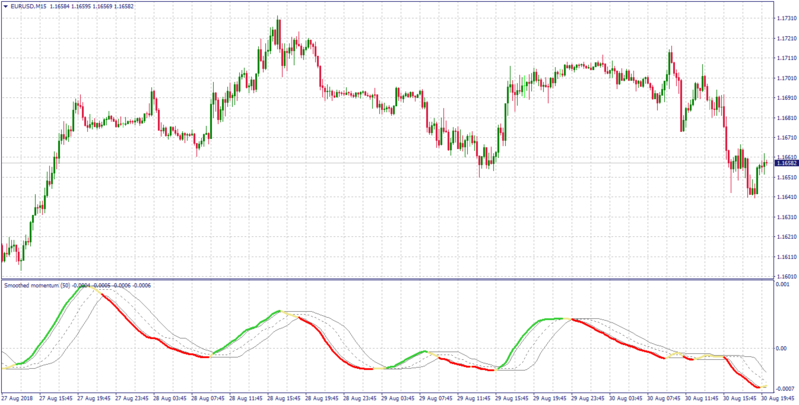Click the 1.16810 price scale label
This screenshot has height=405, width=799.
click(787, 118)
